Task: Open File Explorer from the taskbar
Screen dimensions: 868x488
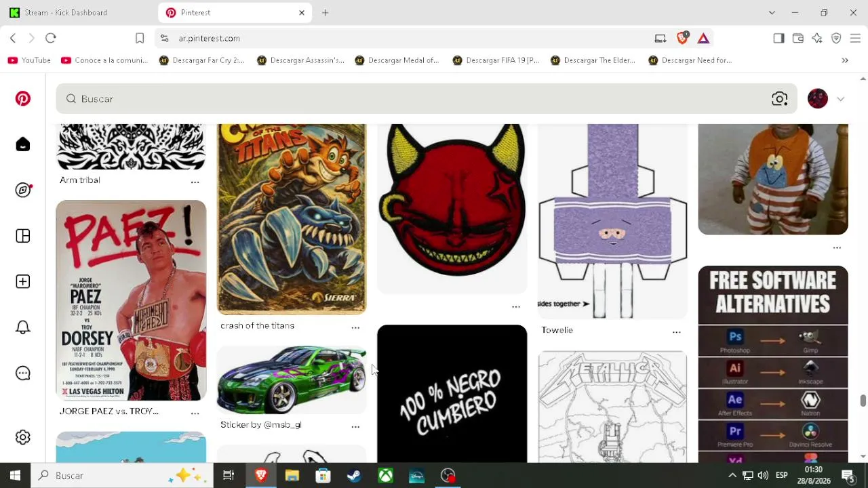Action: coord(292,476)
